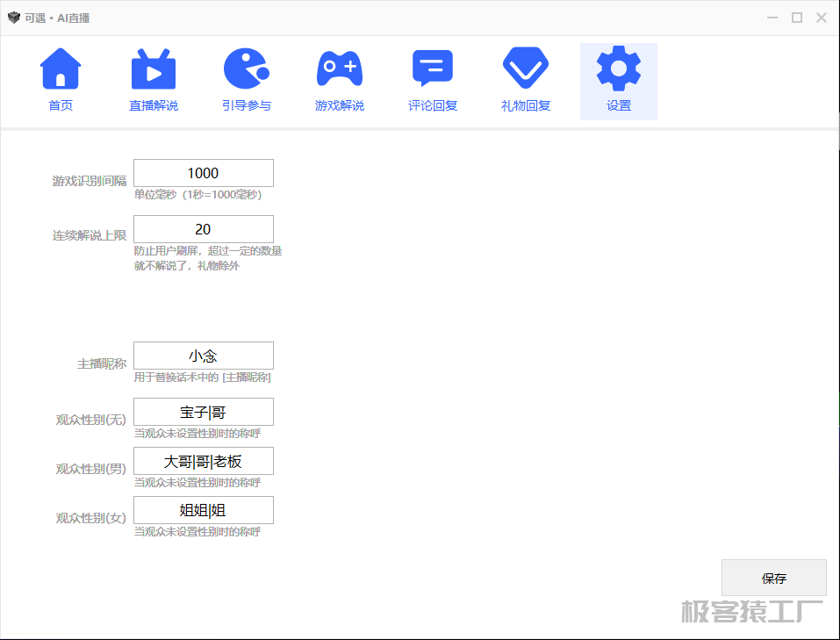Open the 礼物回复 gift reply icon
The image size is (840, 640).
525,68
